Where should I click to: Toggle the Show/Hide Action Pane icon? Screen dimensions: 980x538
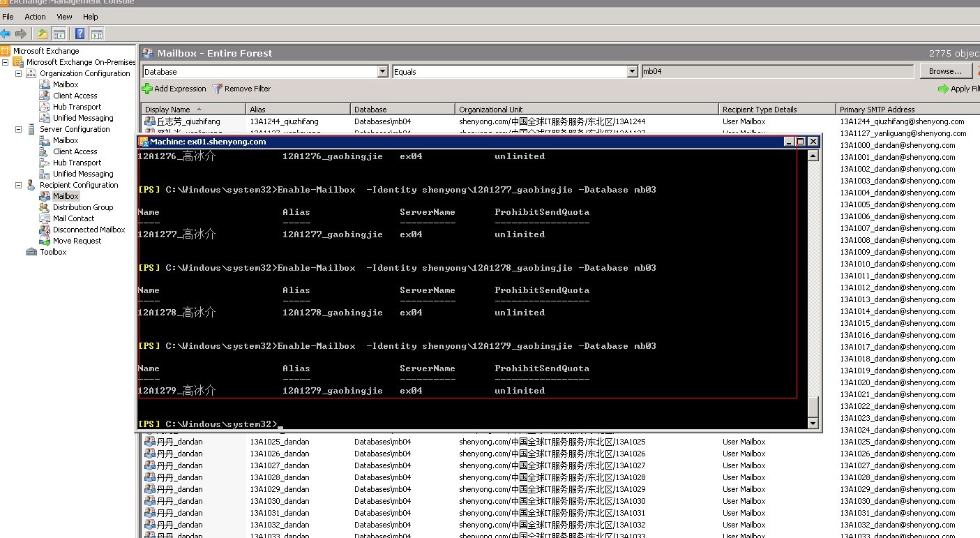tap(97, 33)
